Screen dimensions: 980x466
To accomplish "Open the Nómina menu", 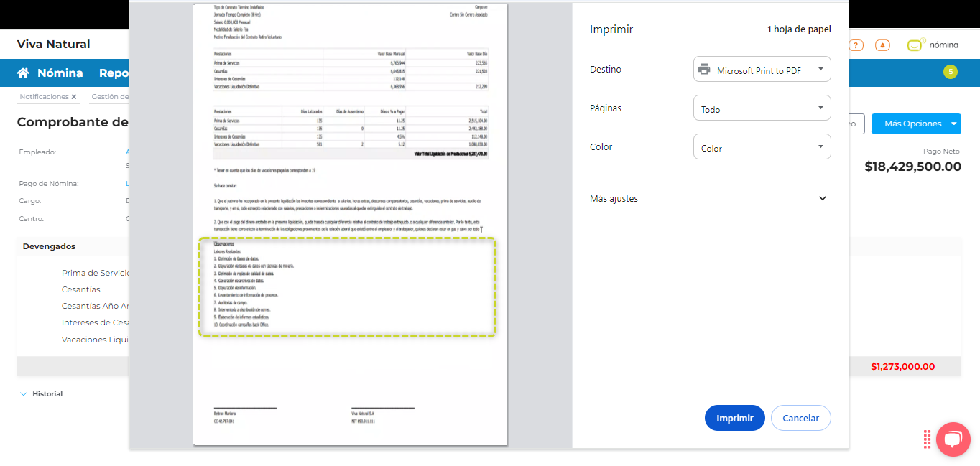I will pos(60,73).
